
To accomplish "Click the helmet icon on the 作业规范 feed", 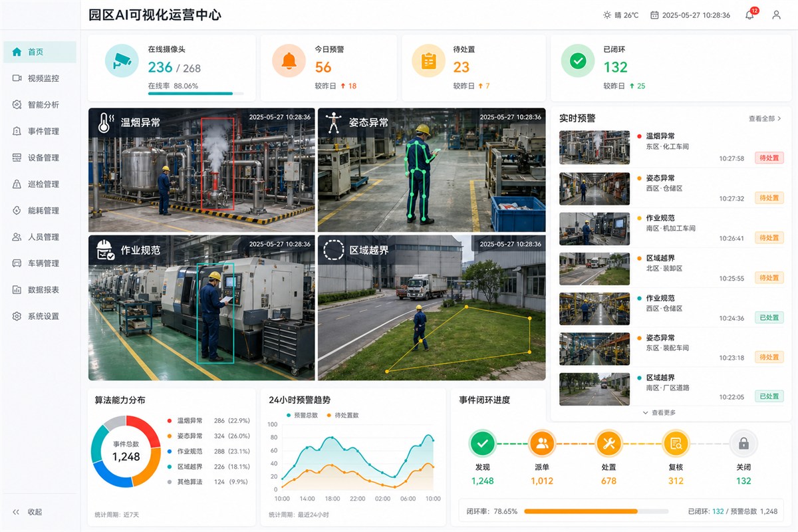I will pyautogui.click(x=105, y=250).
